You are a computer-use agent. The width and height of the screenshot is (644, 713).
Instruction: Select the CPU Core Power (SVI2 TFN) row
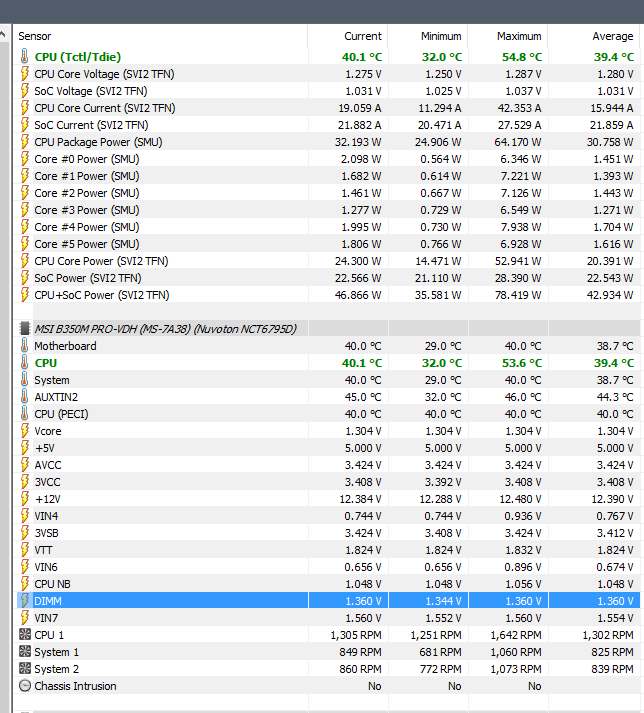point(328,261)
